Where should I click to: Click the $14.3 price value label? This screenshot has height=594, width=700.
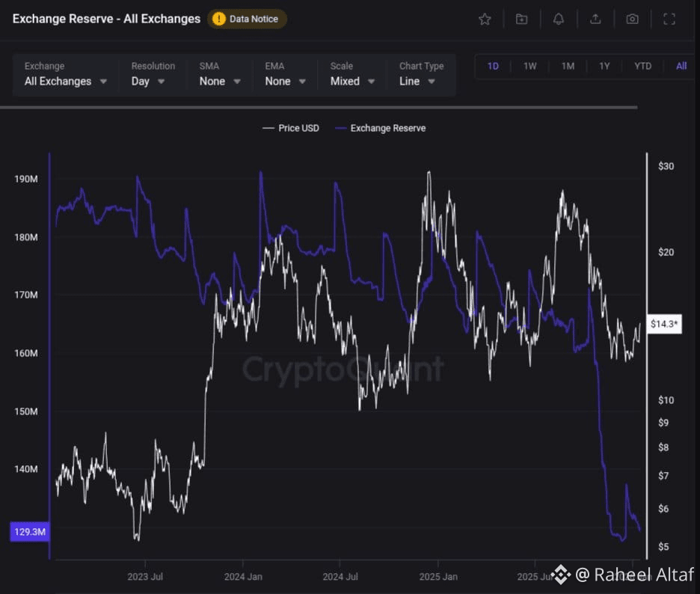(664, 324)
